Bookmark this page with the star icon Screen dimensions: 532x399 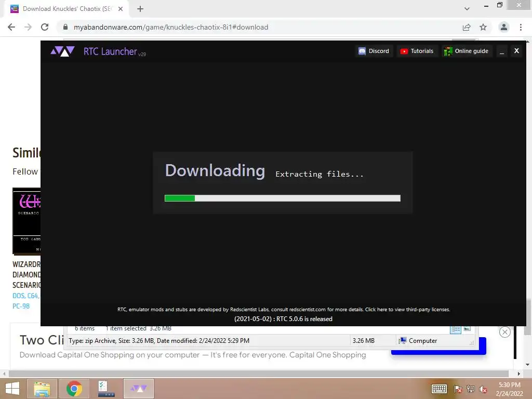click(x=483, y=27)
